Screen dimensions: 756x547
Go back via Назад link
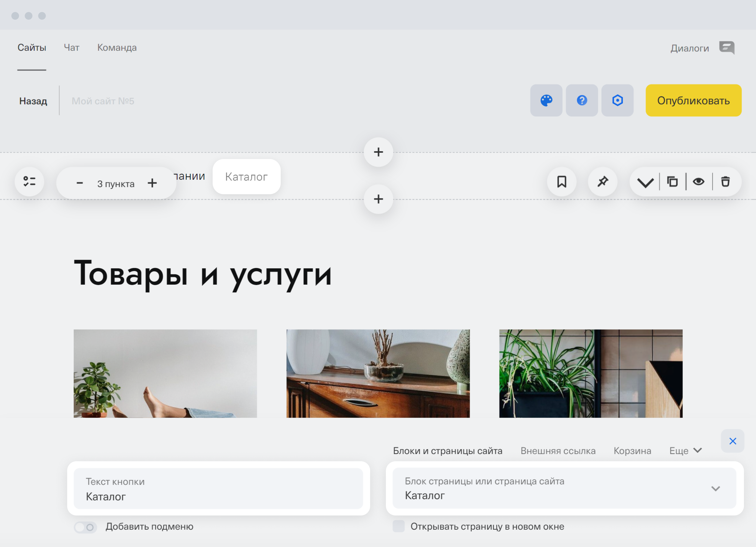point(33,101)
